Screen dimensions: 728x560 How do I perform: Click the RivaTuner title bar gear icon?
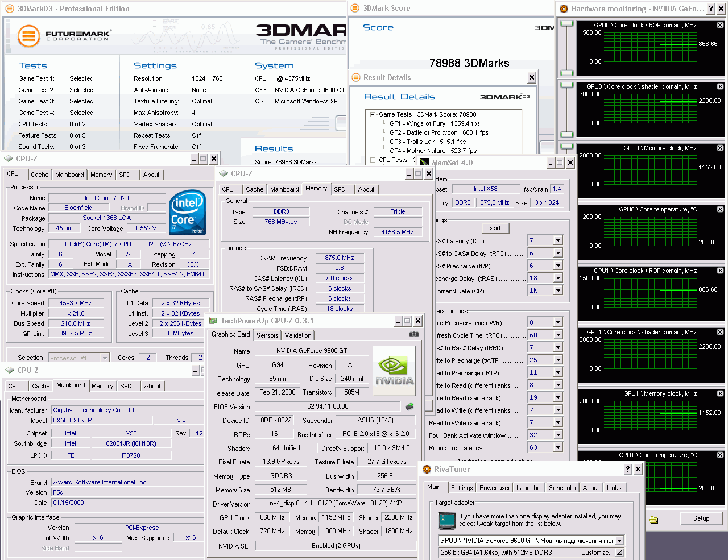[427, 469]
